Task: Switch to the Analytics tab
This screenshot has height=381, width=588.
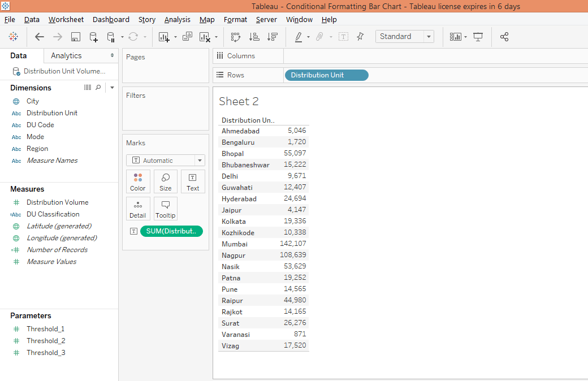Action: [x=66, y=55]
